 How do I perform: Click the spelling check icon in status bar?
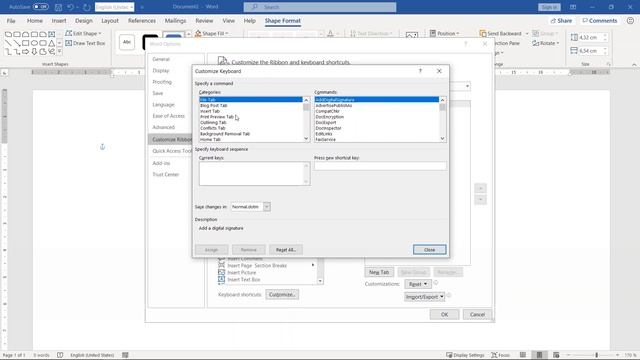click(x=60, y=355)
